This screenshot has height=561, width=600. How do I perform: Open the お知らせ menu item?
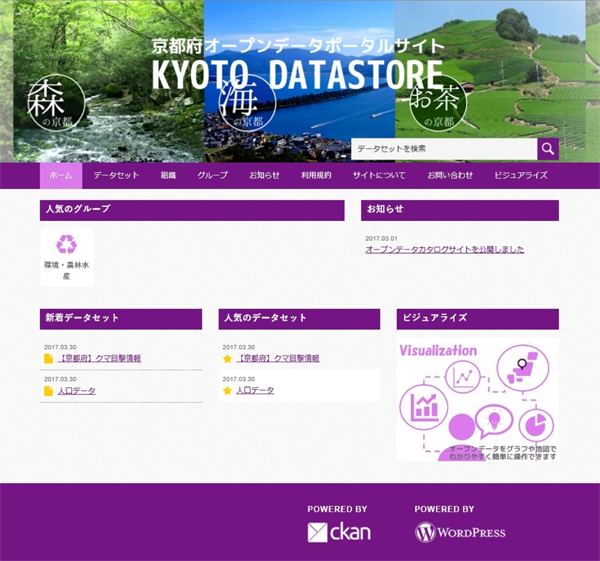[264, 175]
